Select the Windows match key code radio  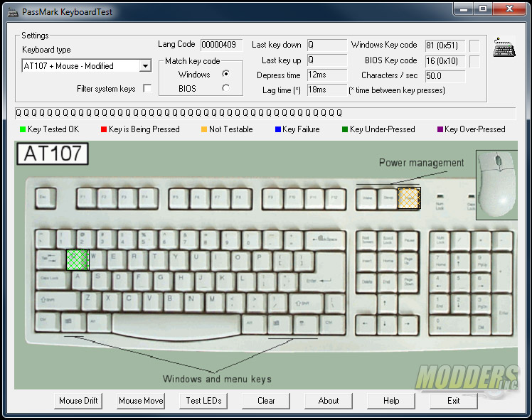point(225,74)
